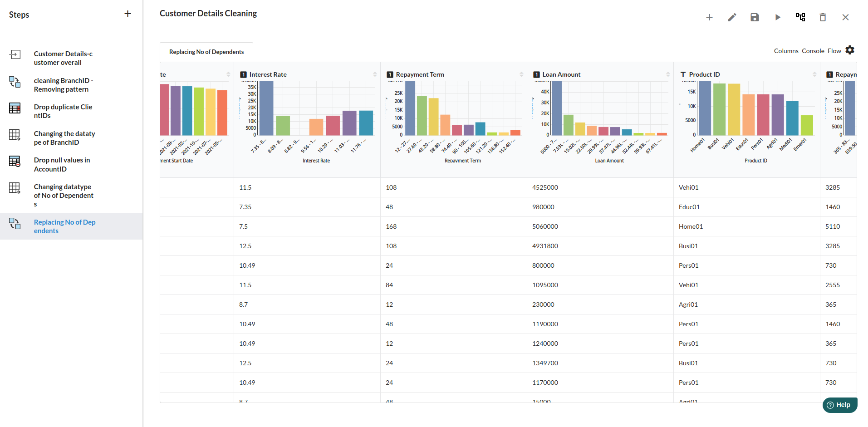The width and height of the screenshot is (868, 427).
Task: Click interest rate cell 7.35
Action: 245,207
